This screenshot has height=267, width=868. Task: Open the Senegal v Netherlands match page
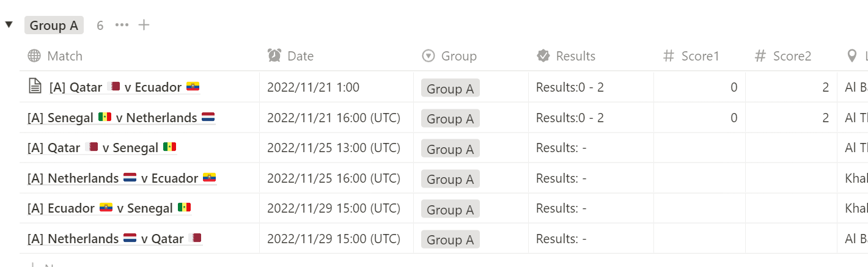[121, 117]
